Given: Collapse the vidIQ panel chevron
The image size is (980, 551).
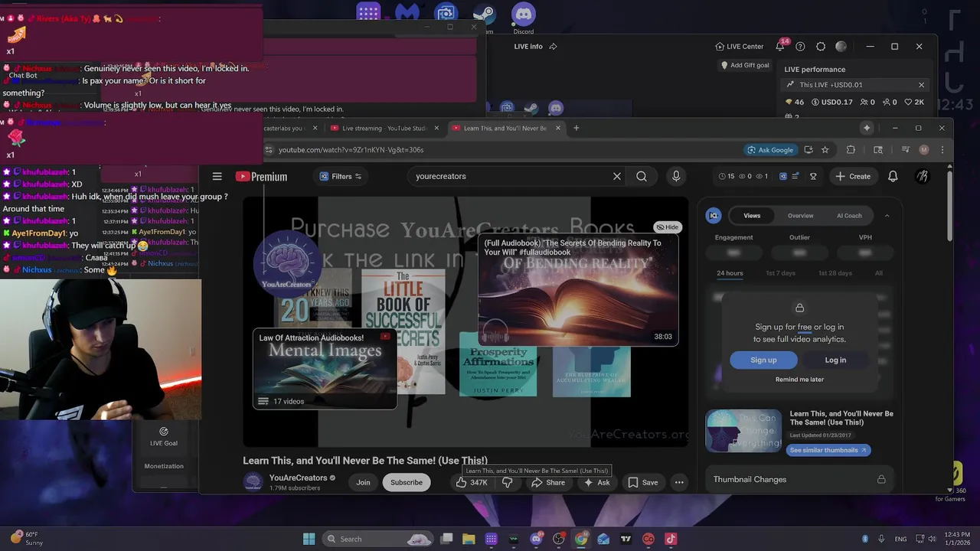Looking at the screenshot, I should coord(887,216).
